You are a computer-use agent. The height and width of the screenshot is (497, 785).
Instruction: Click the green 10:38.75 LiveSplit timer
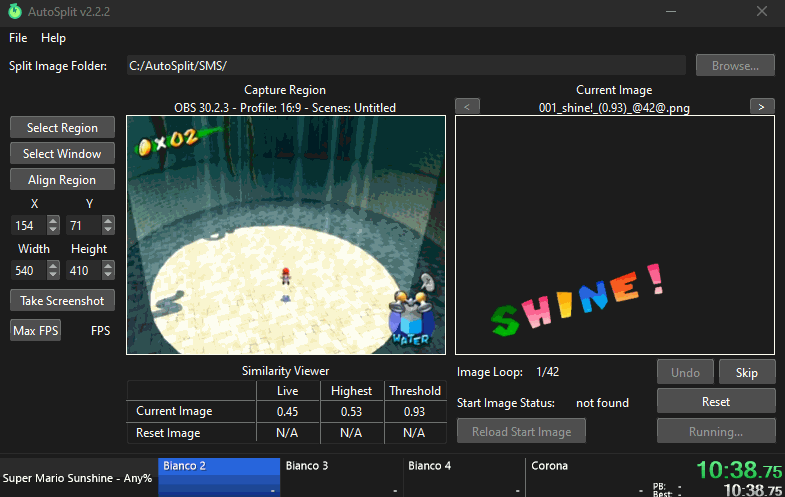[739, 469]
